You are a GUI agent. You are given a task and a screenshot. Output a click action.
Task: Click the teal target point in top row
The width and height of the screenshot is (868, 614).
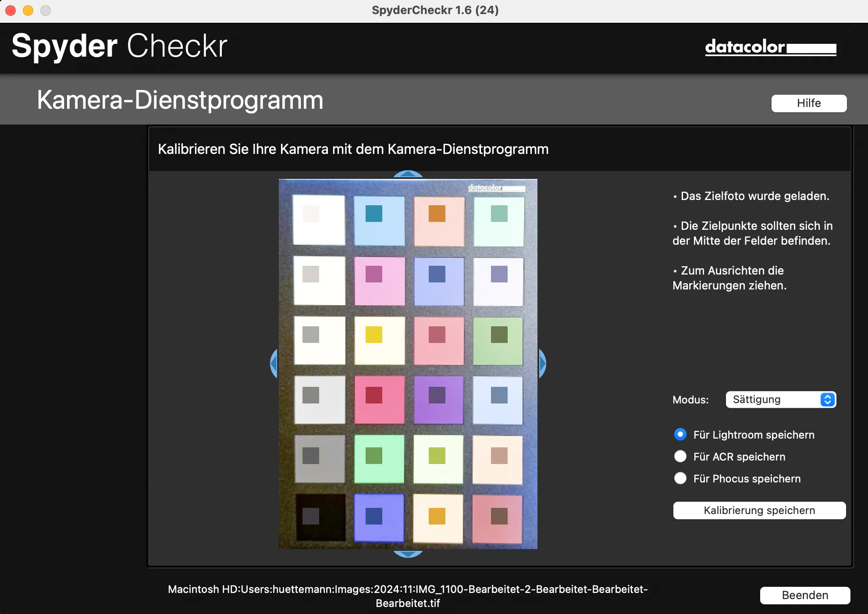click(x=374, y=214)
